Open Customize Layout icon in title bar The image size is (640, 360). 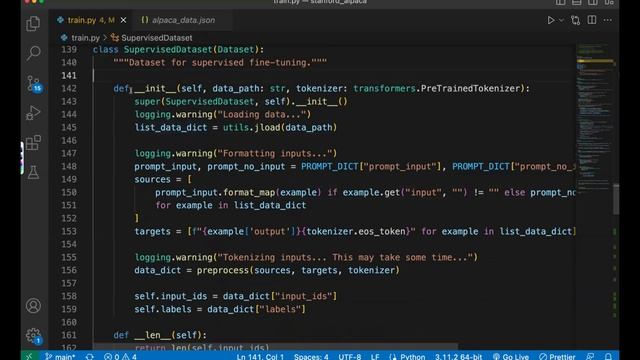[609, 2]
